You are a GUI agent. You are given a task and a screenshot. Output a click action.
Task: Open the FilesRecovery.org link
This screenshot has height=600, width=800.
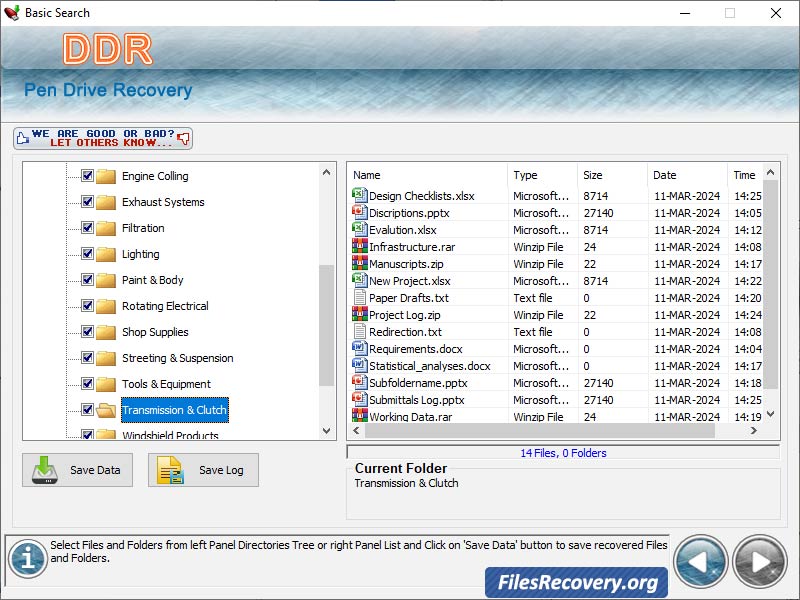577,581
